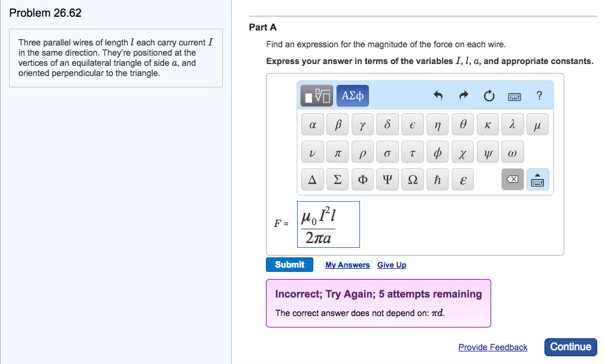Redo the equation edit
This screenshot has width=605, height=364.
464,96
